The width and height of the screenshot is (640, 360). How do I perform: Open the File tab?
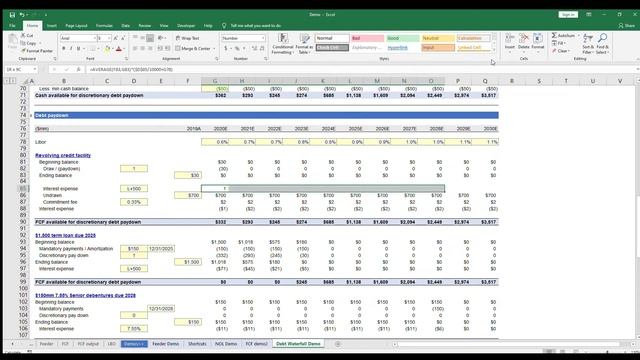[12, 26]
